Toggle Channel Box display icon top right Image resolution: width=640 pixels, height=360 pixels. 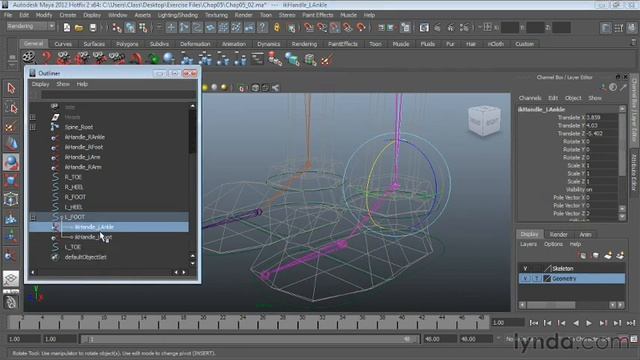pos(631,28)
